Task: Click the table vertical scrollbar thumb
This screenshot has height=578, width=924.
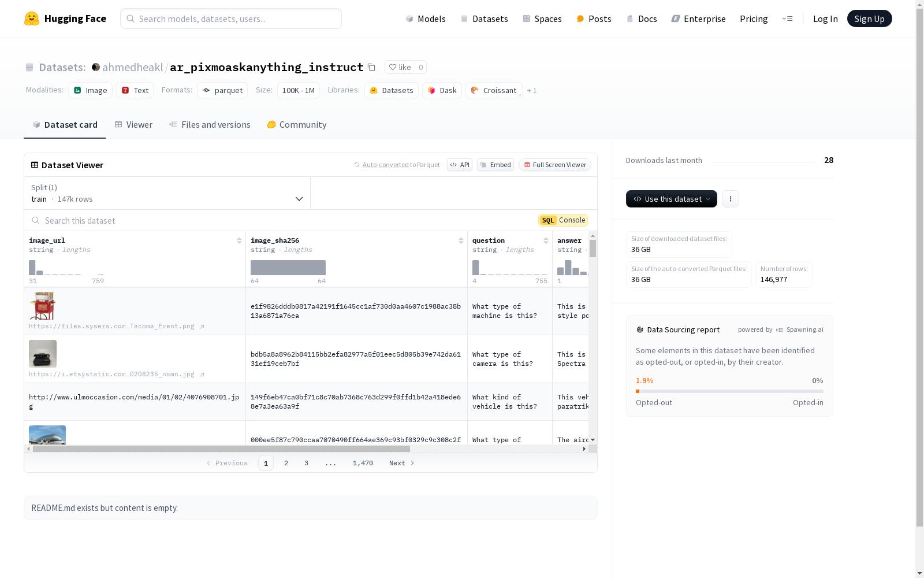Action: (x=593, y=249)
